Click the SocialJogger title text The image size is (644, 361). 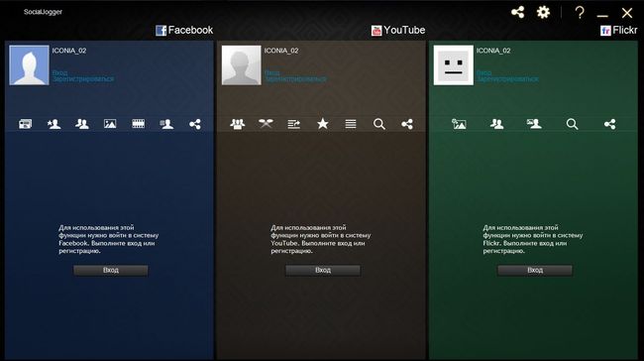coord(43,12)
